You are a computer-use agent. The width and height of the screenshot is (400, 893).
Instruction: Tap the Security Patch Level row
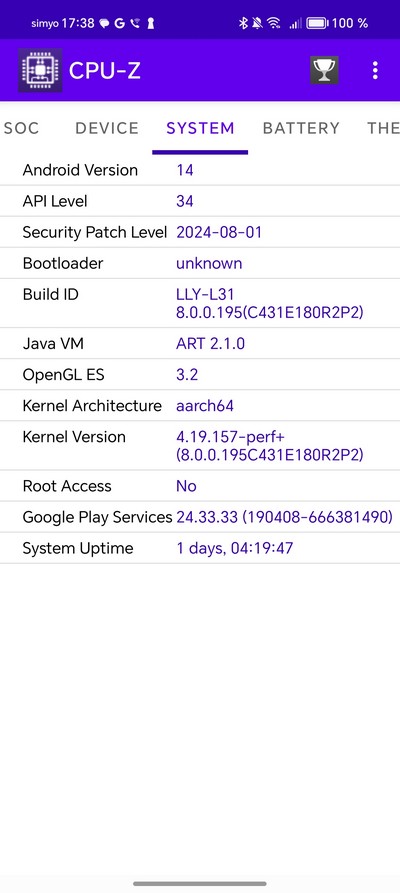tap(200, 232)
